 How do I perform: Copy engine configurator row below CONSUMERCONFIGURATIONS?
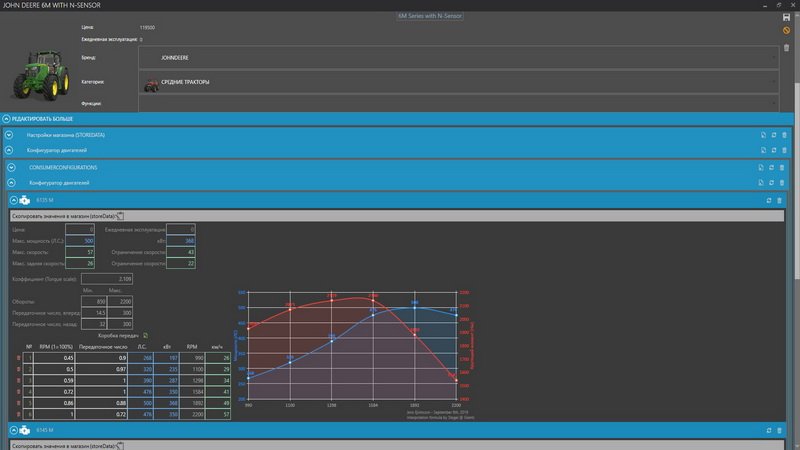(x=761, y=183)
